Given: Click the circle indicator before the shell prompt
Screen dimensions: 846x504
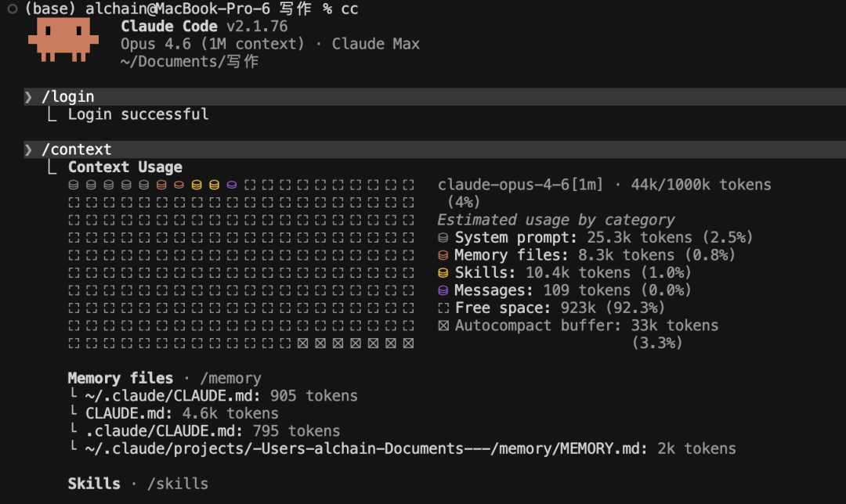Looking at the screenshot, I should coord(12,9).
